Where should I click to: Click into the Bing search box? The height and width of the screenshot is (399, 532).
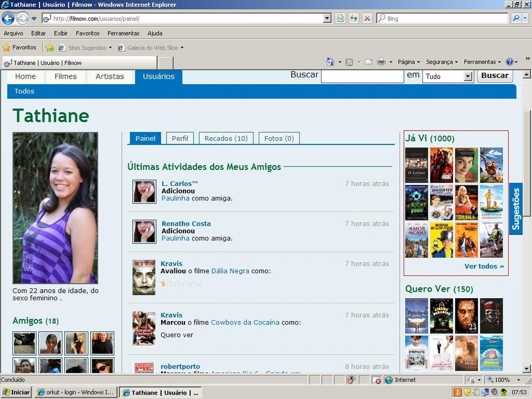point(442,18)
